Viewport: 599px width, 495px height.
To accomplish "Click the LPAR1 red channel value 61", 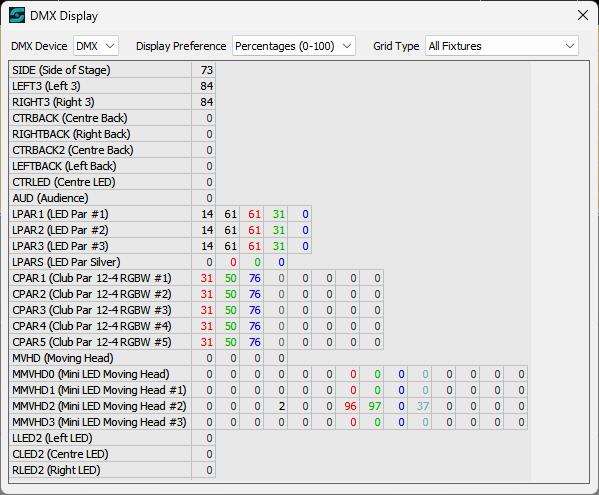I will coord(252,214).
